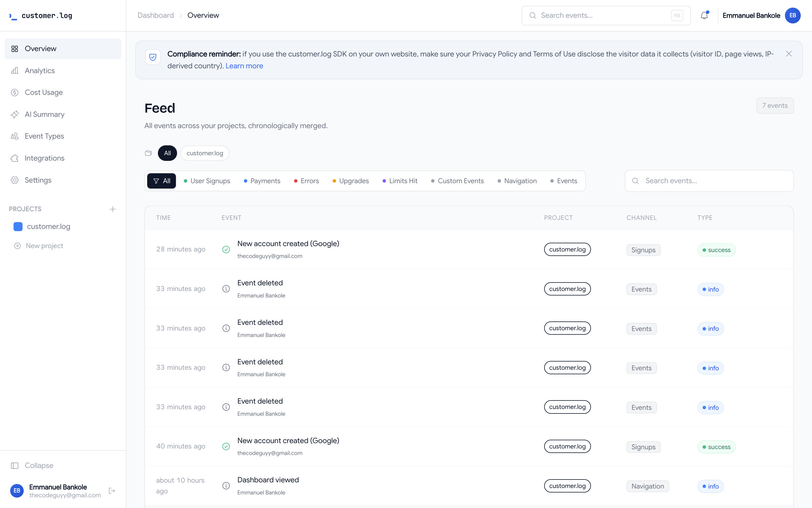Focus the header Search events field
Screen dimensions: 812x508
tap(606, 16)
